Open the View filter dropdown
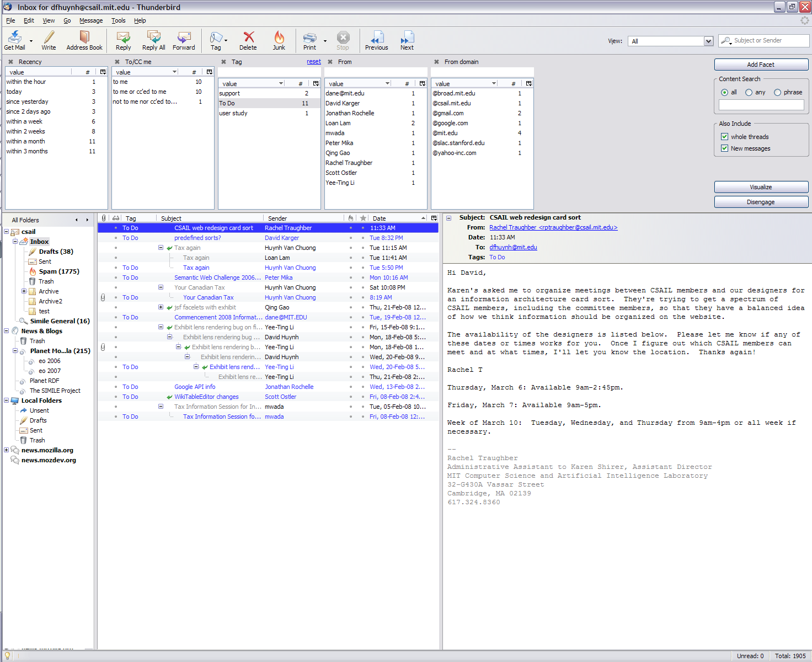812x662 pixels. click(708, 41)
